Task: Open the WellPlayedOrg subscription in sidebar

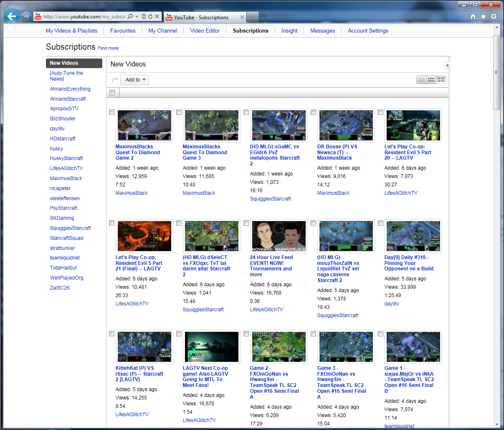Action: 66,278
